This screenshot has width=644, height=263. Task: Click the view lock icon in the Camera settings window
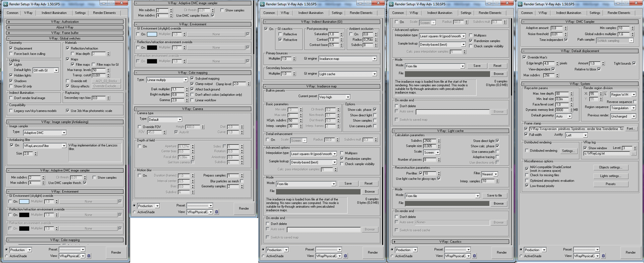pyautogui.click(x=217, y=212)
